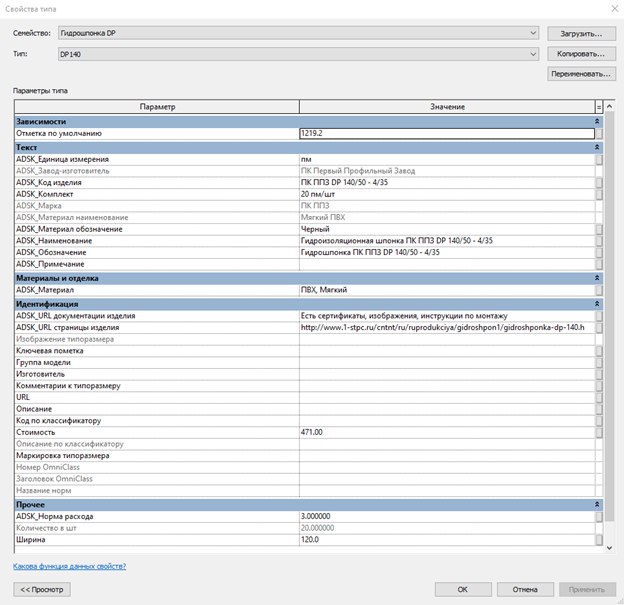The height and width of the screenshot is (605, 624).
Task: Open the Семейство dropdown list
Action: point(533,33)
